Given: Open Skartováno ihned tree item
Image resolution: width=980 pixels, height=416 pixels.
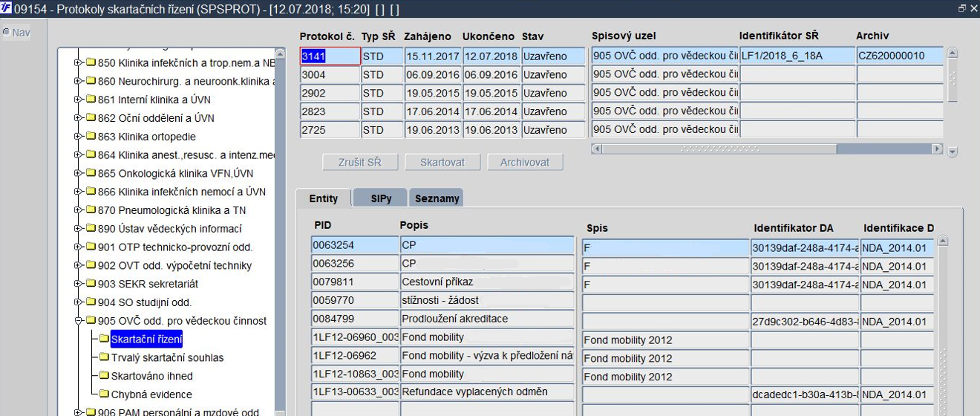Looking at the screenshot, I should click(x=151, y=376).
